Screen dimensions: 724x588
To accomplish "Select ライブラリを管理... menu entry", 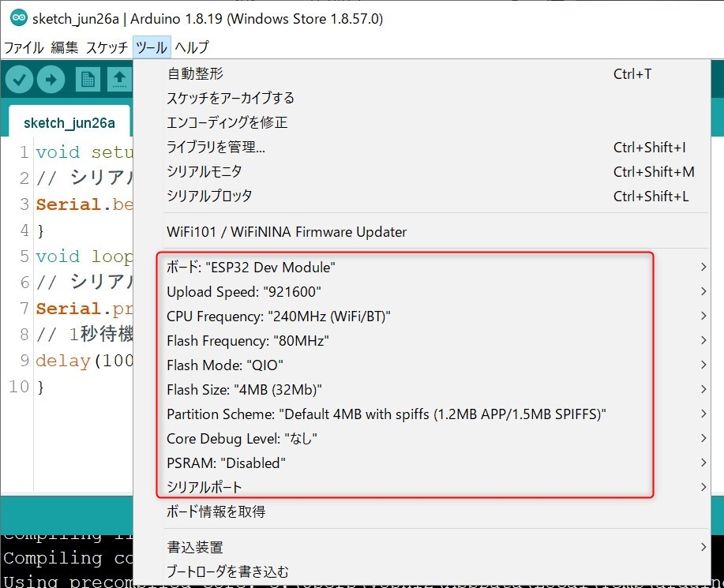I will tap(216, 148).
